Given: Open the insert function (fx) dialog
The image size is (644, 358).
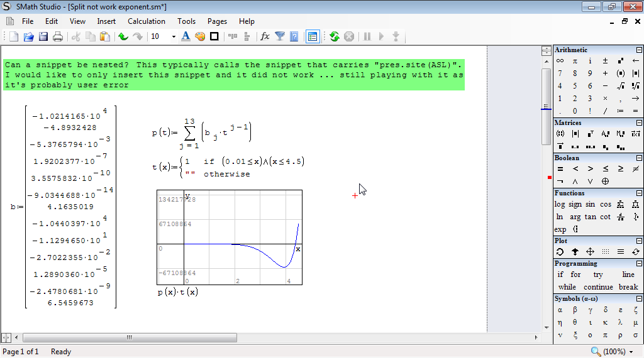Looking at the screenshot, I should (x=265, y=36).
